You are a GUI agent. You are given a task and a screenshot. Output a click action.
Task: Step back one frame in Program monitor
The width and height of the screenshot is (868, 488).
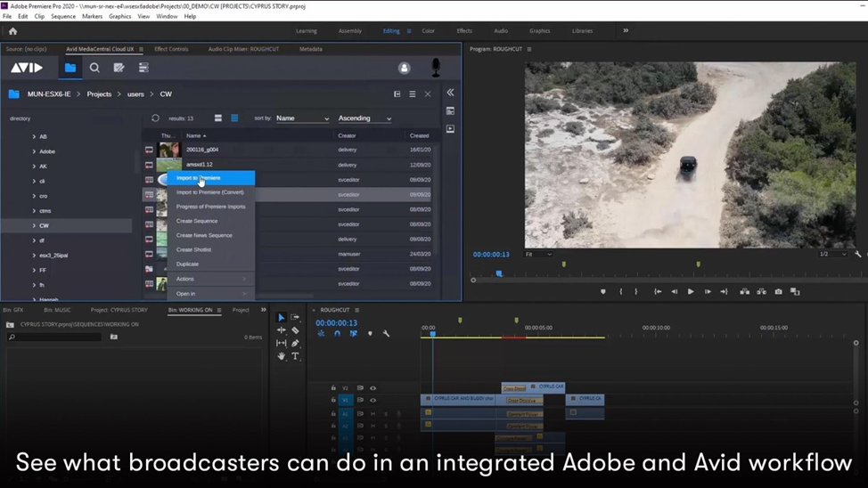coord(675,291)
